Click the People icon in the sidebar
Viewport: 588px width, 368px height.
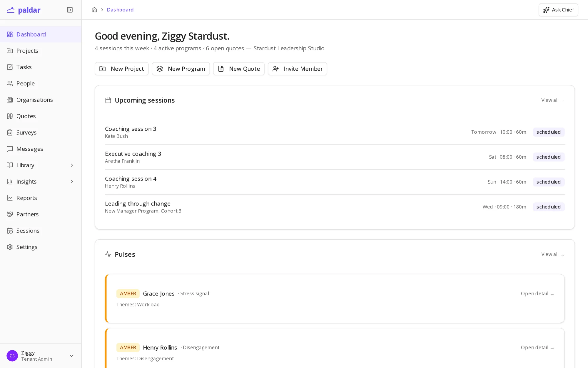pyautogui.click(x=10, y=83)
